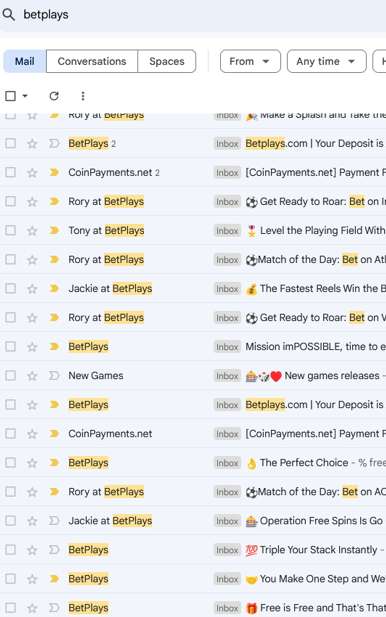Screen dimensions: 386x617
Task: Tick the select-all checkbox in toolbar
Action: tap(11, 96)
